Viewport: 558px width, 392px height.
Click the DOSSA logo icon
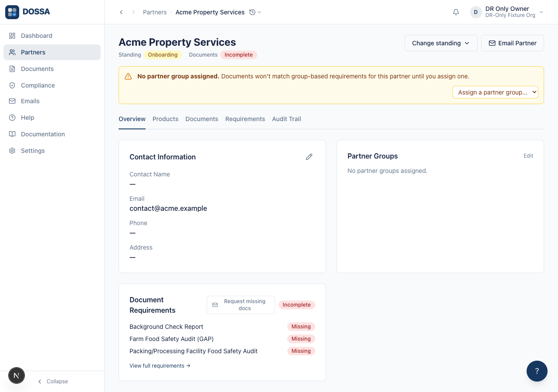12,12
